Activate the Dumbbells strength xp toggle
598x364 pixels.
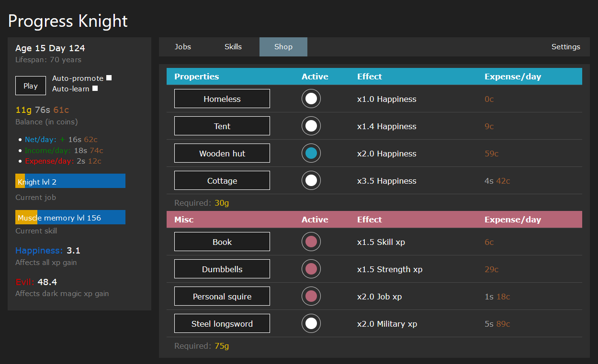[311, 269]
